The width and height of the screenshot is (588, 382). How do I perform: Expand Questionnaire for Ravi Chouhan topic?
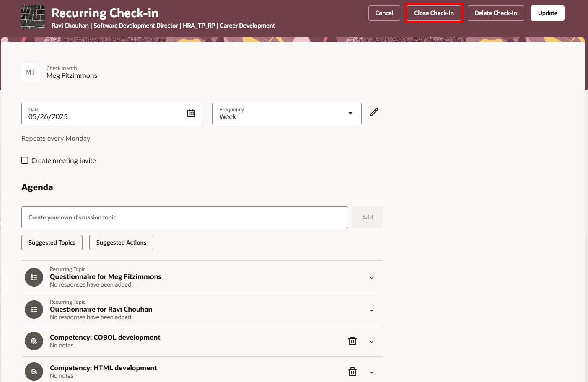[372, 310]
